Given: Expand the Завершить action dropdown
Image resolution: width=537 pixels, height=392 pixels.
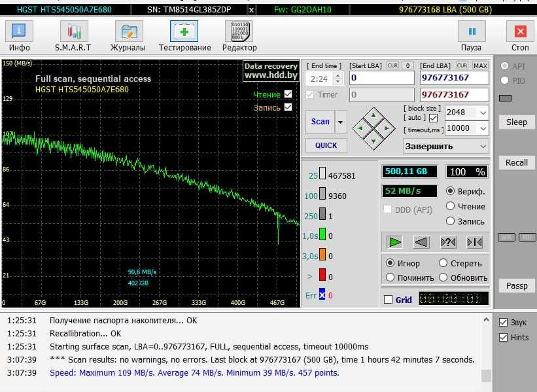Looking at the screenshot, I should pos(483,147).
